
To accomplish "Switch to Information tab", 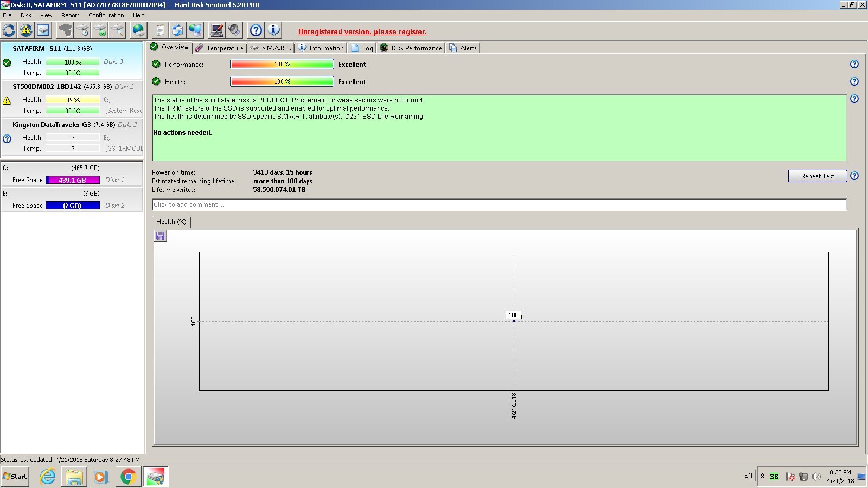I will click(321, 48).
